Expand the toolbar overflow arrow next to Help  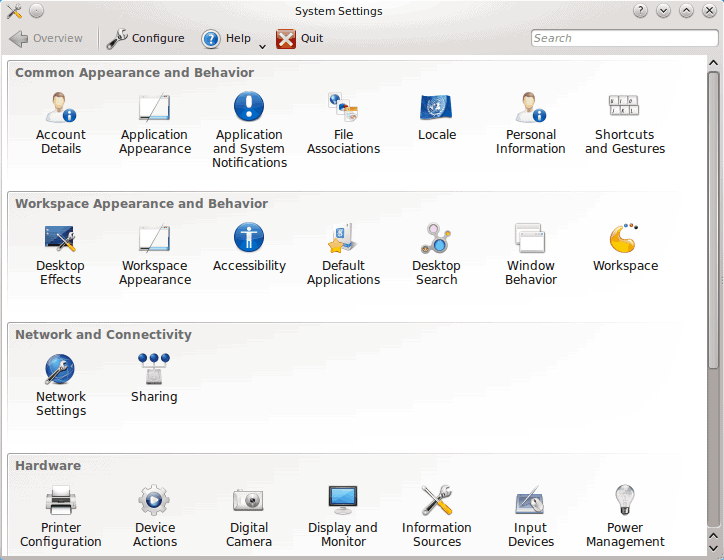pos(262,45)
